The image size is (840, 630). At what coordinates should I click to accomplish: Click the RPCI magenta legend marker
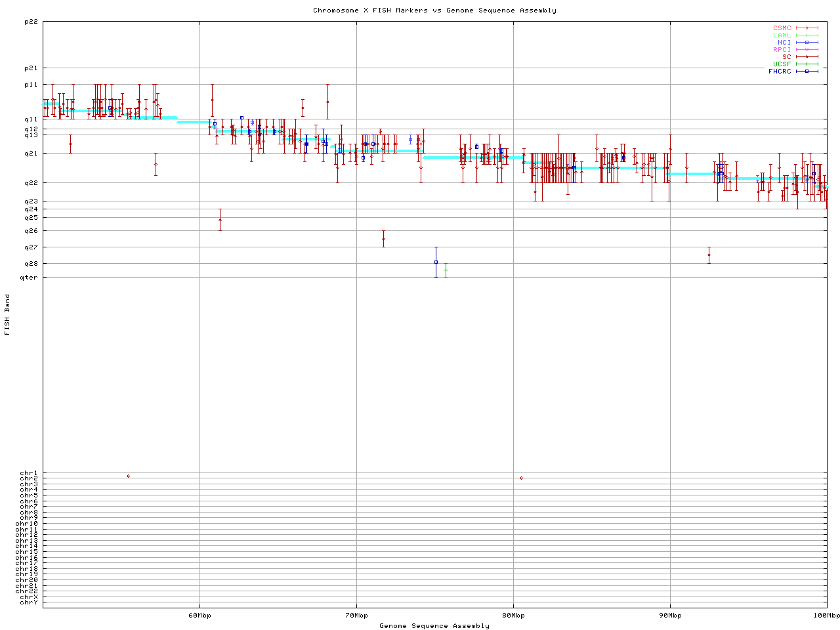point(807,50)
